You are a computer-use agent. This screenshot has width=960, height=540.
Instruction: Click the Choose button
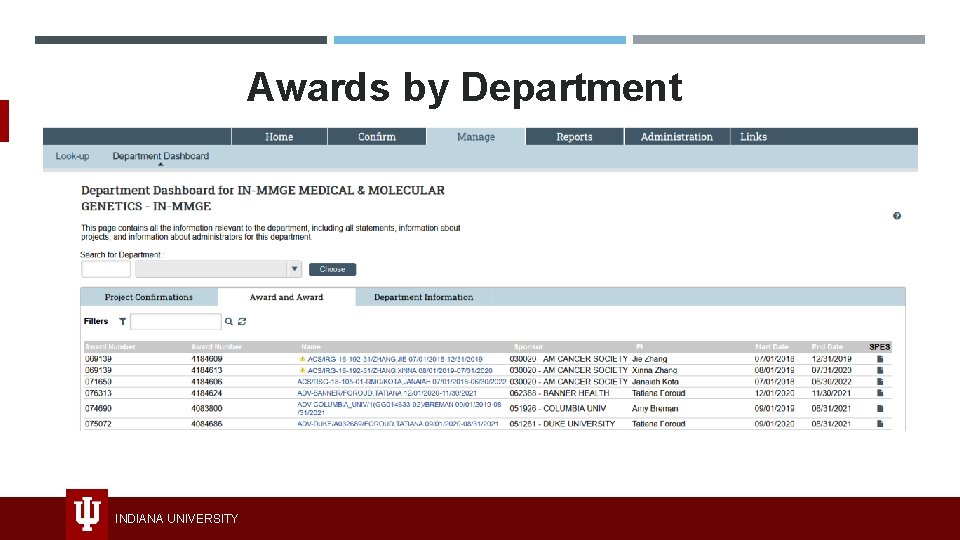pyautogui.click(x=332, y=269)
